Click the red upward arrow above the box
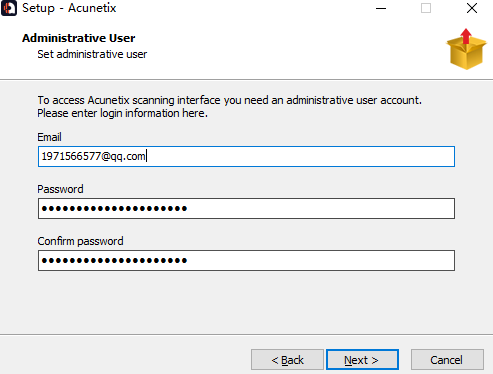Screen dimensions: 493x374 466,36
